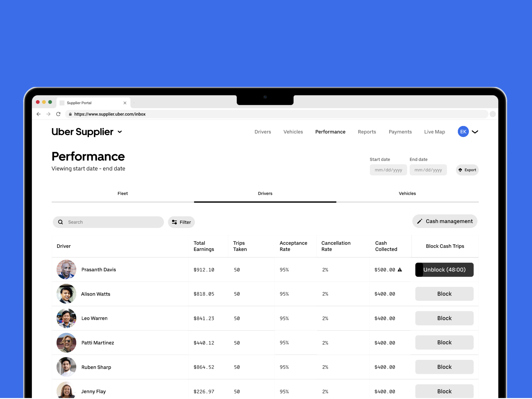Viewport: 532px width, 399px height.
Task: Click the Total Earnings column header
Action: (x=204, y=246)
